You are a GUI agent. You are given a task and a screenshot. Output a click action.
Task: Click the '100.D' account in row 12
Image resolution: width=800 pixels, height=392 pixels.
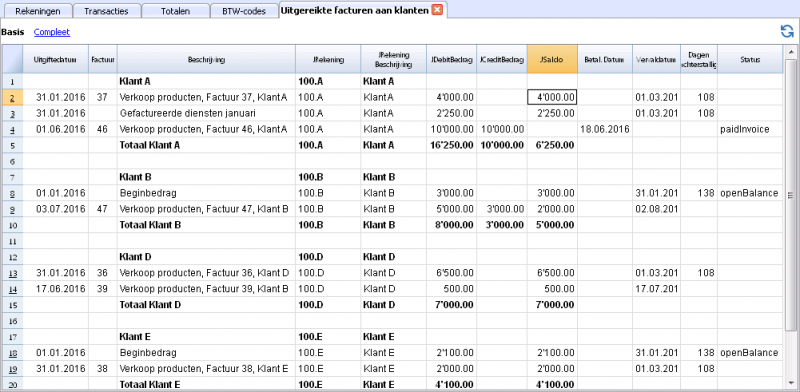(311, 256)
